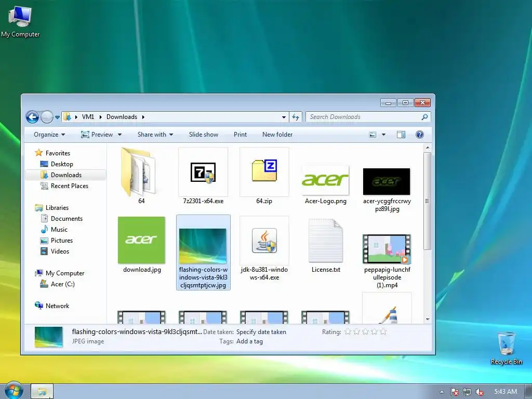Change your view icon button

pyautogui.click(x=373, y=135)
